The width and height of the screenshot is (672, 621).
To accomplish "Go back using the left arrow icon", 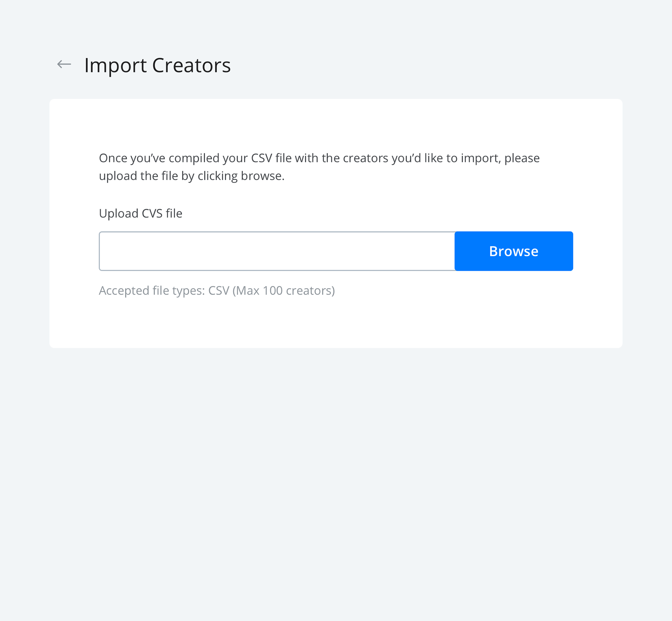I will tap(64, 64).
